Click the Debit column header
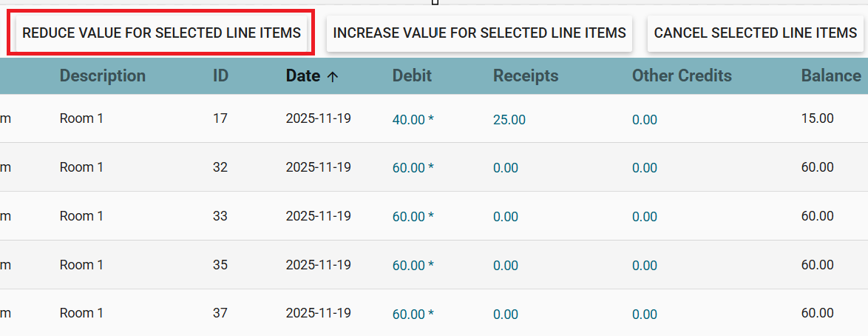This screenshot has height=336, width=868. pos(412,75)
